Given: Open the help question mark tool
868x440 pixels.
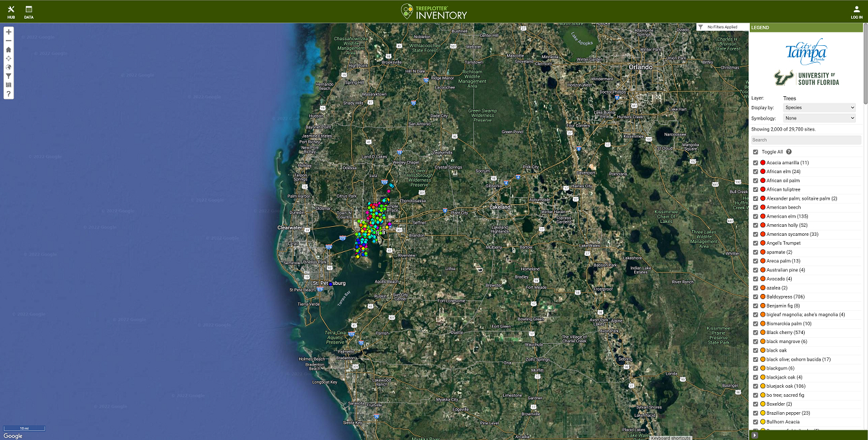Looking at the screenshot, I should pyautogui.click(x=8, y=94).
